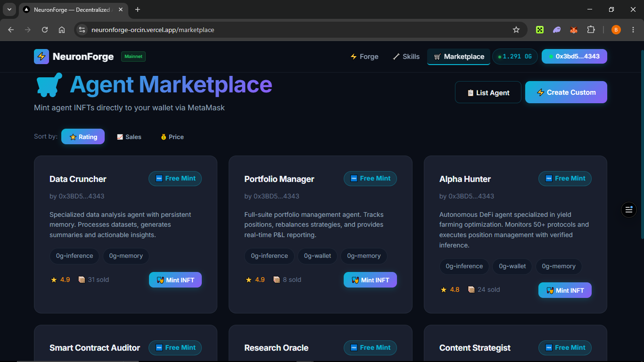
Task: Select 0g-inference tag on Alpha Hunter
Action: [464, 266]
